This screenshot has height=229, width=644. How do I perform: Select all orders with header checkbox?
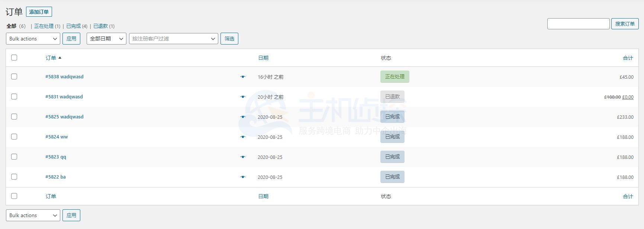coord(14,58)
